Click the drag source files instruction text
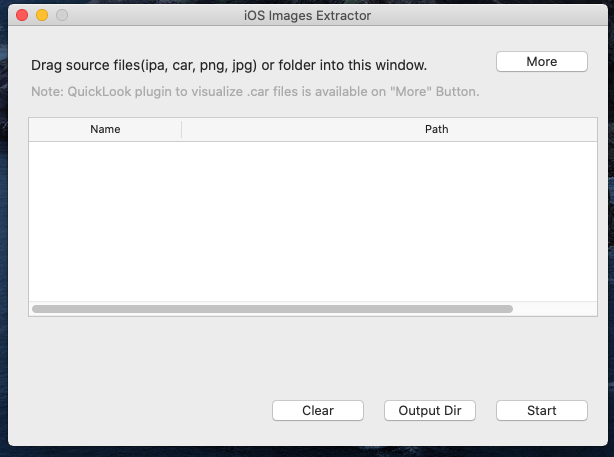The image size is (614, 457). coord(229,66)
